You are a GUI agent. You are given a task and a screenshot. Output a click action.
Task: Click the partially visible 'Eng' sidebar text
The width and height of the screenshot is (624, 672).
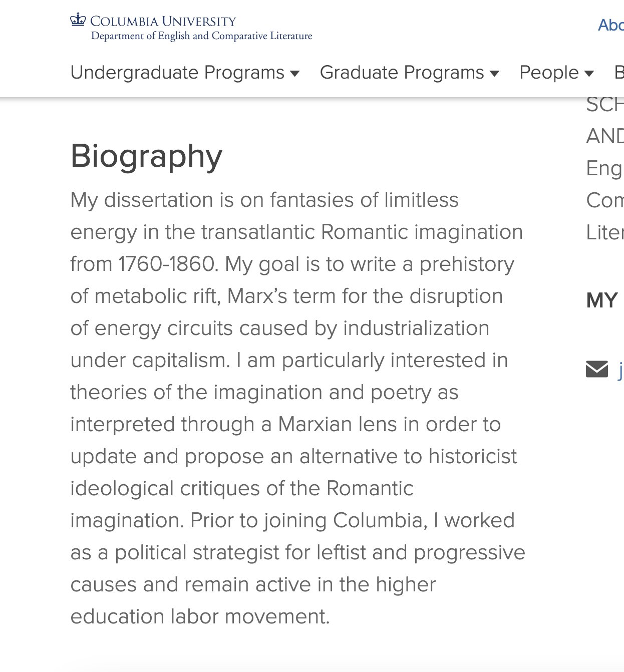pos(604,169)
